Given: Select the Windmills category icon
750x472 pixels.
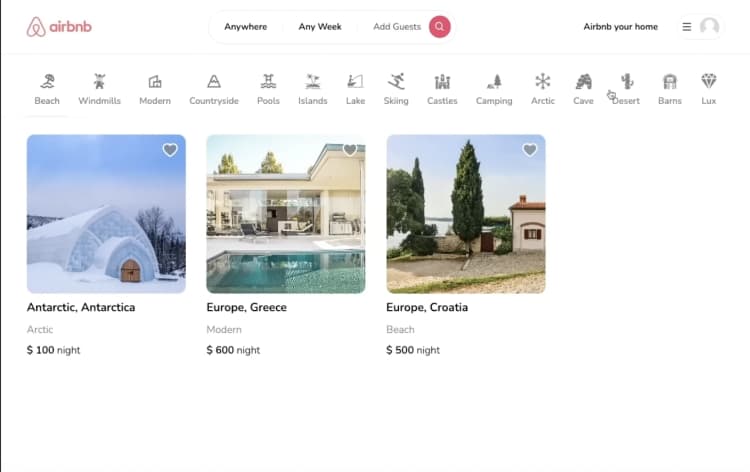Looking at the screenshot, I should [99, 82].
